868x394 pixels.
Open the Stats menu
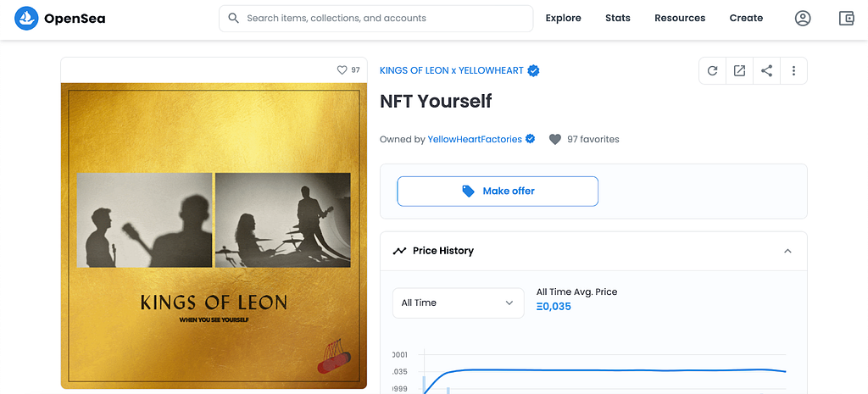[618, 19]
